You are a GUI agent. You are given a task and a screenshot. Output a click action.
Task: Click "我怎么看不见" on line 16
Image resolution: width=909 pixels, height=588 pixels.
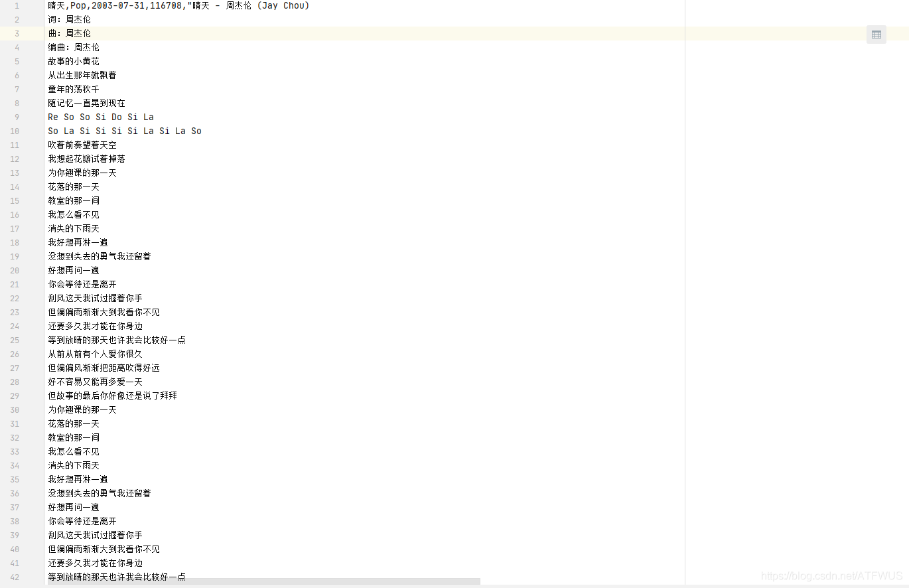pos(74,214)
